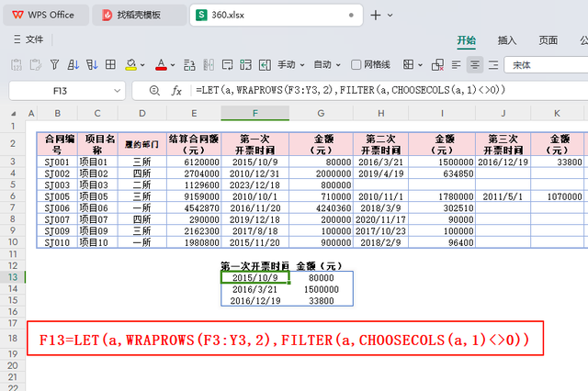
Task: Open the name box dropdown arrow
Action: 117,91
